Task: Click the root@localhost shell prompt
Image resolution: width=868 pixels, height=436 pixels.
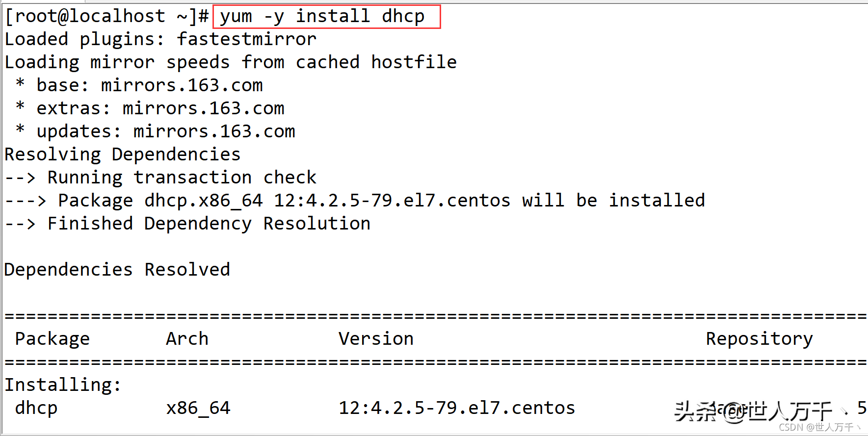Action: click(x=107, y=16)
